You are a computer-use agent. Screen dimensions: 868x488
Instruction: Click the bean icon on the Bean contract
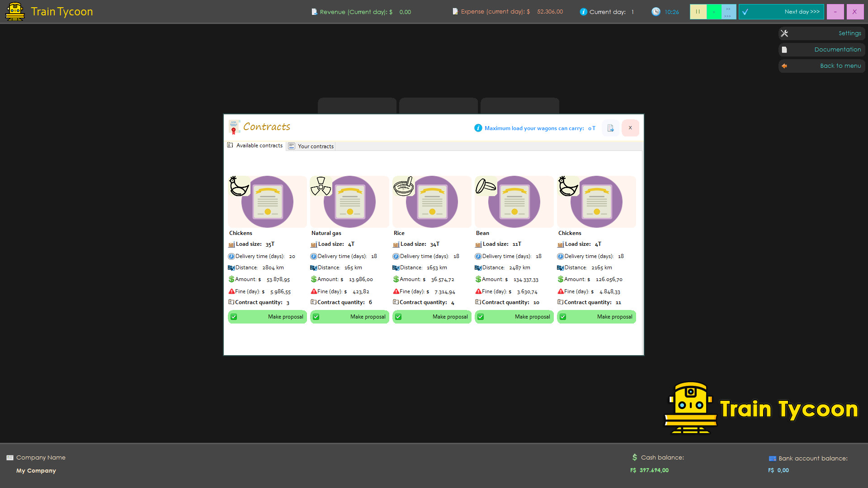pos(486,187)
